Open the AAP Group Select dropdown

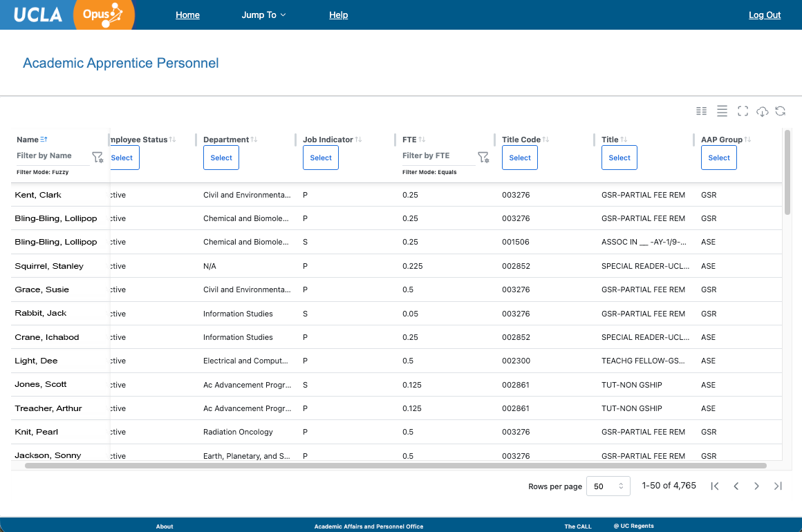(x=718, y=158)
